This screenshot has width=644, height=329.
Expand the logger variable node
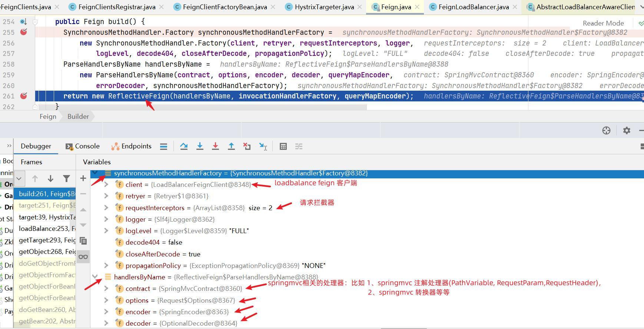click(x=106, y=219)
